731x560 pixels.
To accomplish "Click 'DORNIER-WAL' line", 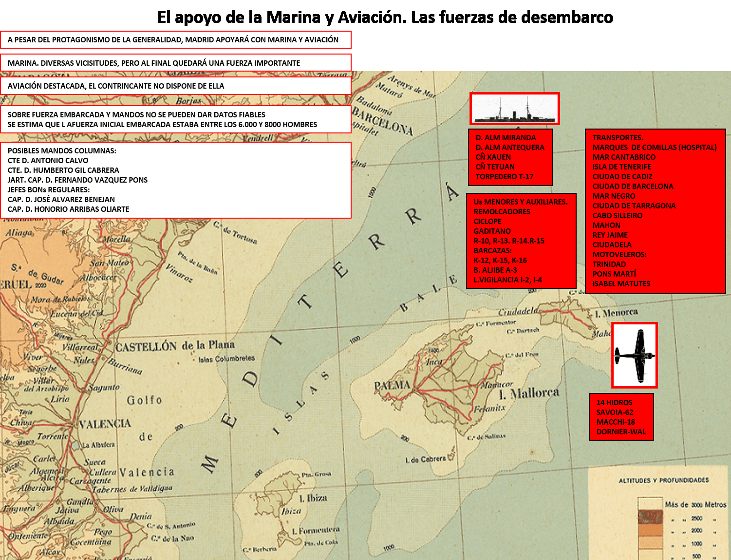I will point(621,432).
